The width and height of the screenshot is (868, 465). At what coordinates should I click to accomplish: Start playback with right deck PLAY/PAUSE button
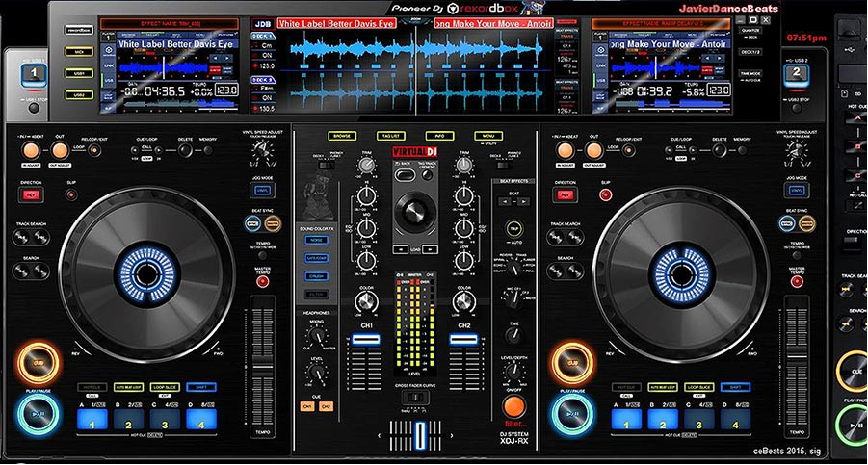pyautogui.click(x=572, y=414)
